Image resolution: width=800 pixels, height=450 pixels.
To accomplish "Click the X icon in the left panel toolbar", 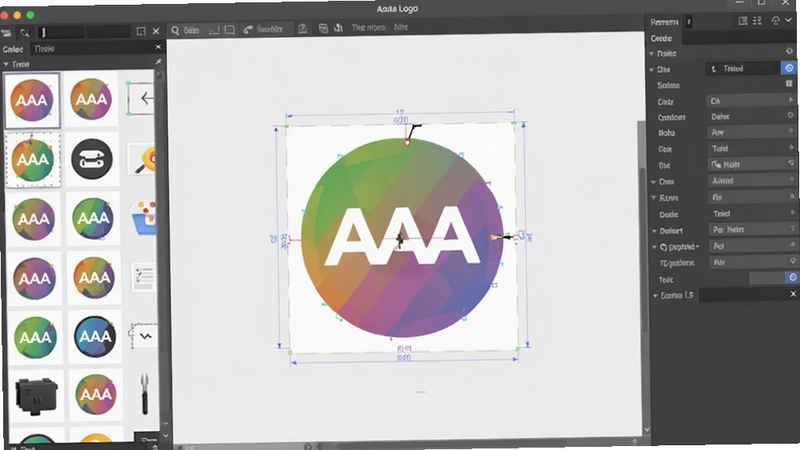I will 156,31.
